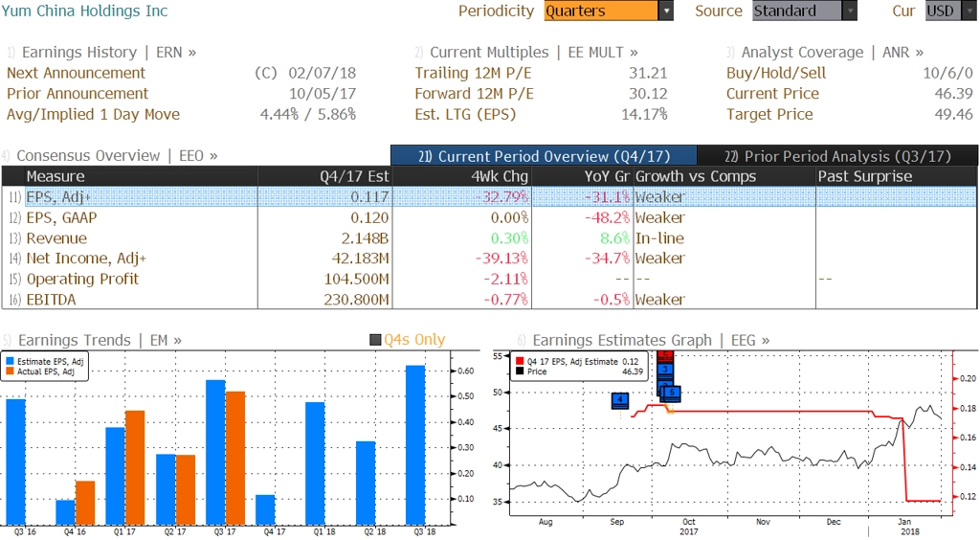Open the Cur USD currency dropdown

click(x=950, y=11)
